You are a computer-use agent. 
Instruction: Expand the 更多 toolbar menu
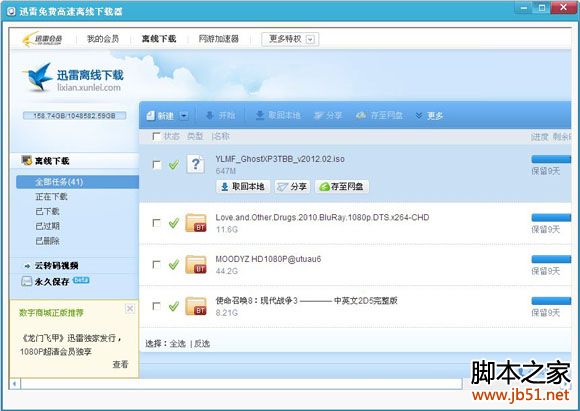click(429, 116)
